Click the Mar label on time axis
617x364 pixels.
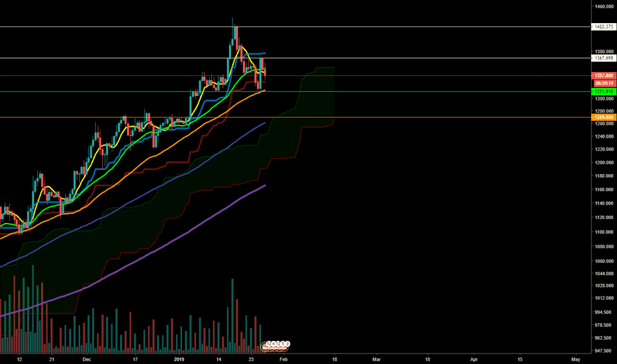point(377,359)
